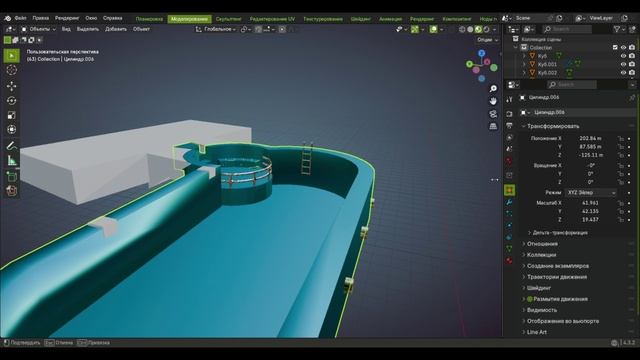Expand Дельта-трансформация panel
Viewport: 640px width, 360px height.
pos(558,233)
